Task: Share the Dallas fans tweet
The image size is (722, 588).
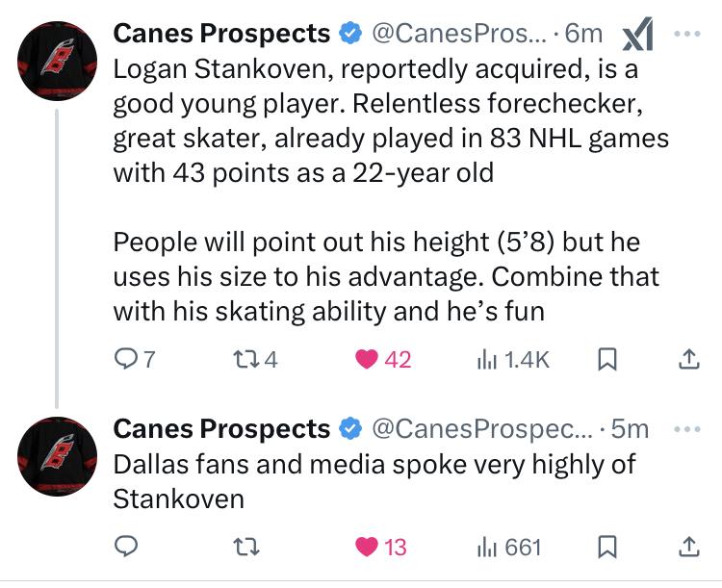Action: 688,548
